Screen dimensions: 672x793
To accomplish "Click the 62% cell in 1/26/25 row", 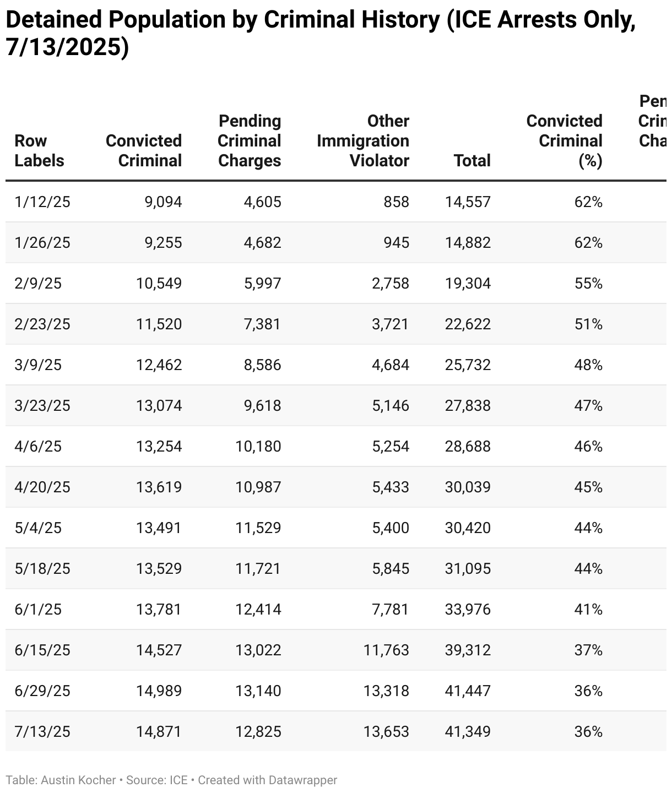I will pyautogui.click(x=588, y=243).
